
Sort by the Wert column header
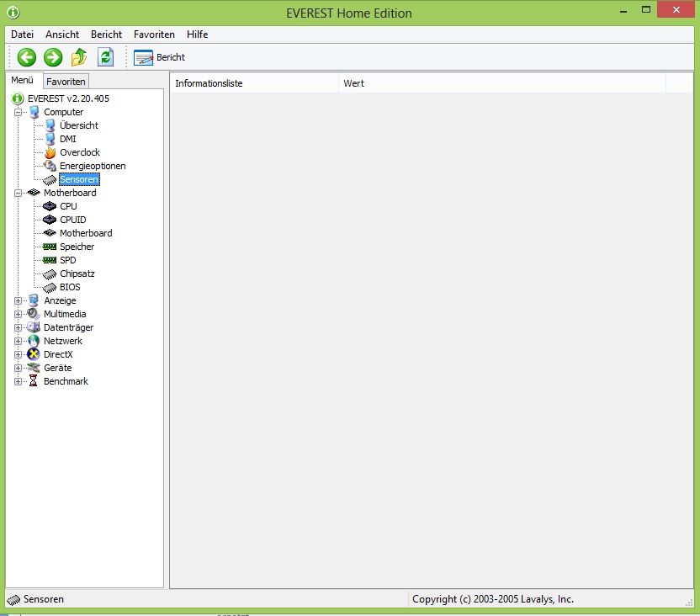502,83
